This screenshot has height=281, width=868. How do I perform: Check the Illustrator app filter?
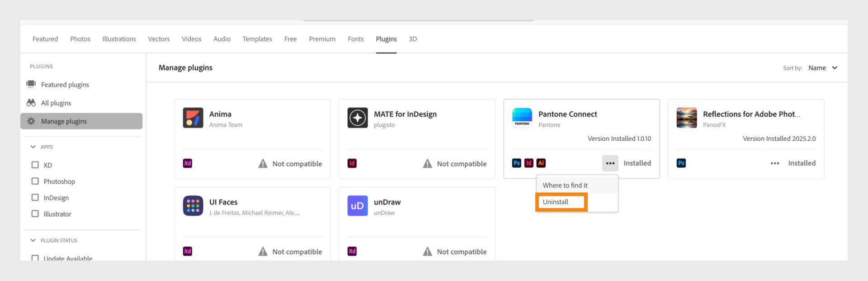(35, 214)
